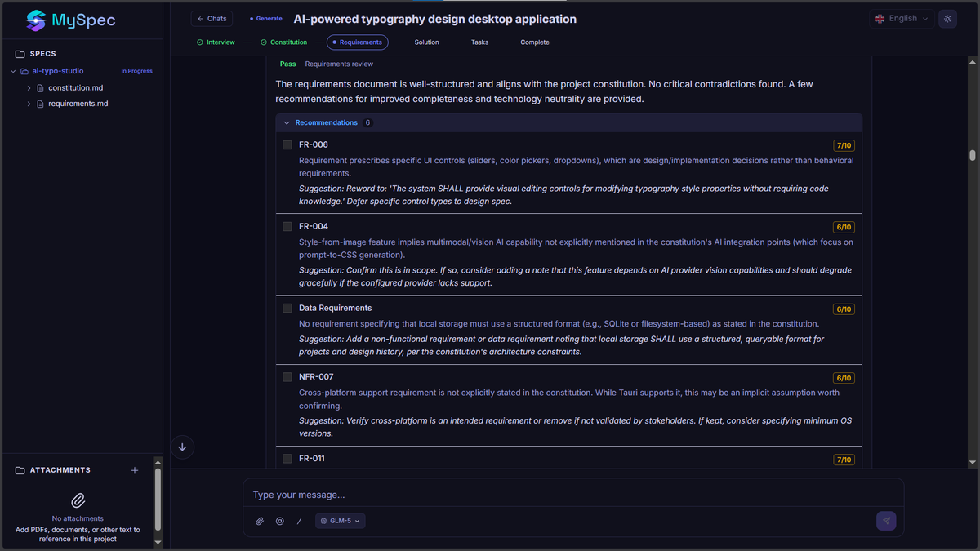980x551 pixels.
Task: Go back to Chats
Action: pyautogui.click(x=212, y=19)
